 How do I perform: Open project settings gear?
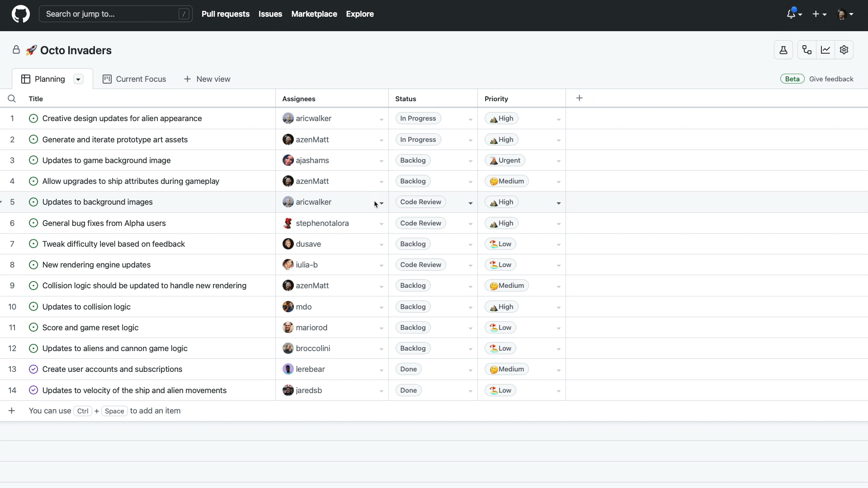[x=844, y=50]
